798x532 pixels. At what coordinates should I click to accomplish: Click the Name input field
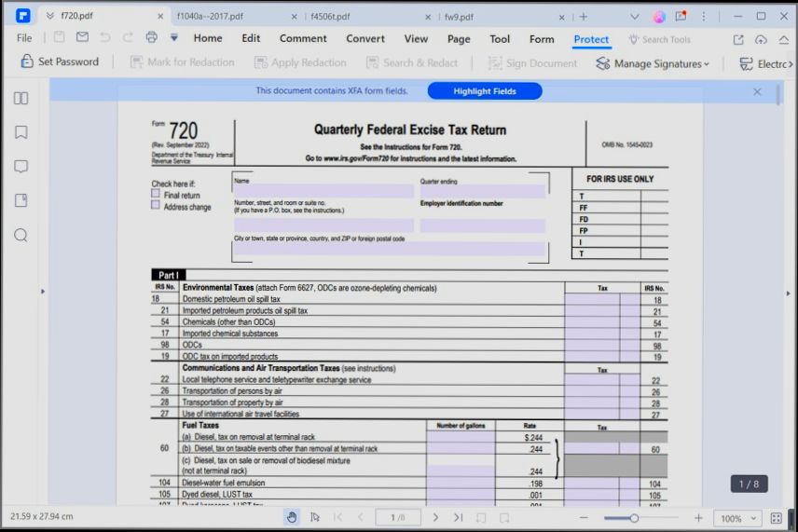click(x=323, y=191)
